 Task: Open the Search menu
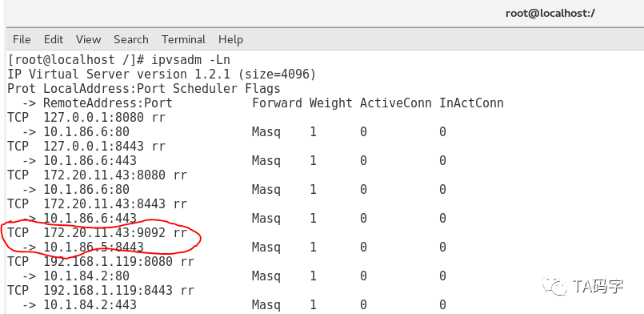coord(131,39)
